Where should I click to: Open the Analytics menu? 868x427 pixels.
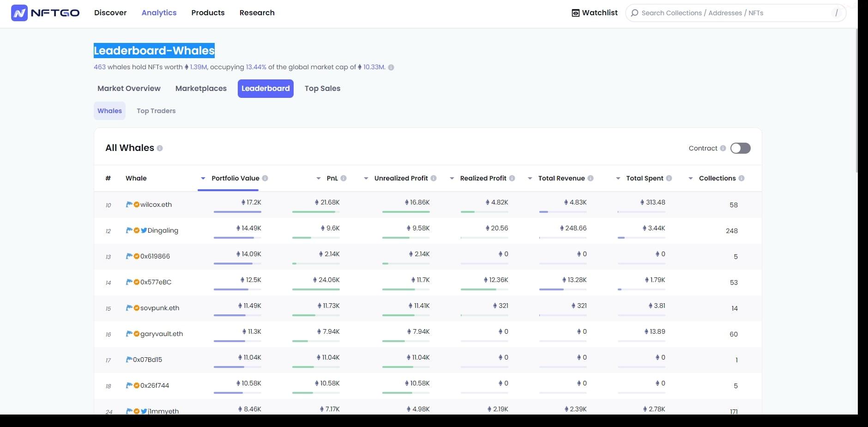click(159, 13)
